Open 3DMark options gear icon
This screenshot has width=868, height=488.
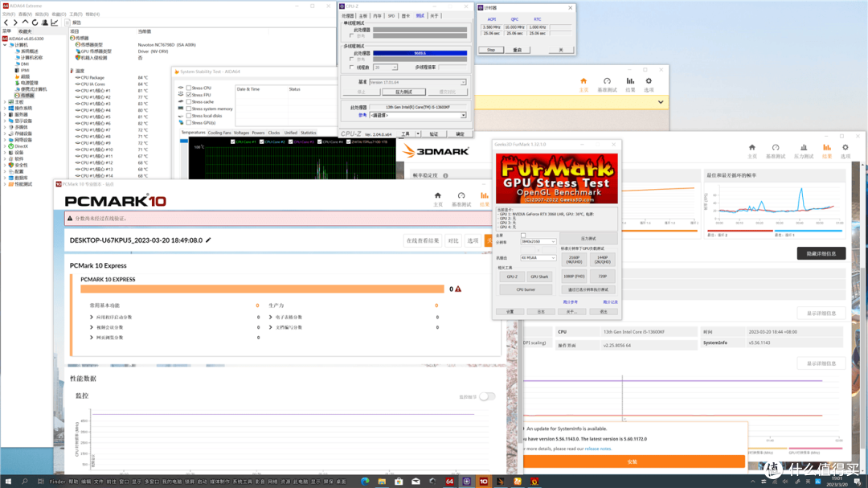point(845,148)
